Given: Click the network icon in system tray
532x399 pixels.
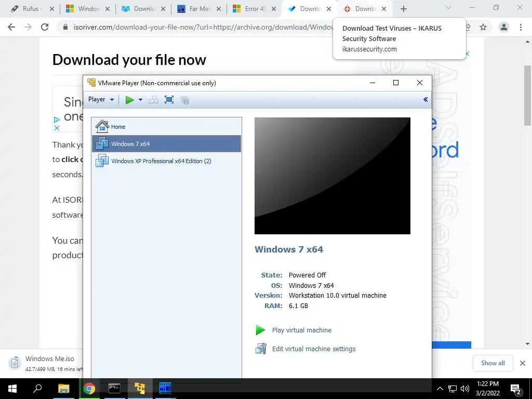Looking at the screenshot, I should pyautogui.click(x=453, y=389).
